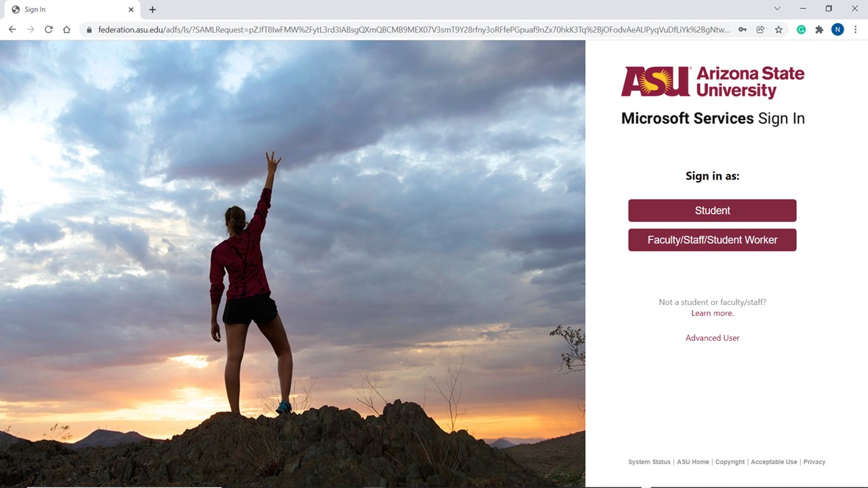Click the share page icon
Screen dimensions: 868x488
coord(760,30)
